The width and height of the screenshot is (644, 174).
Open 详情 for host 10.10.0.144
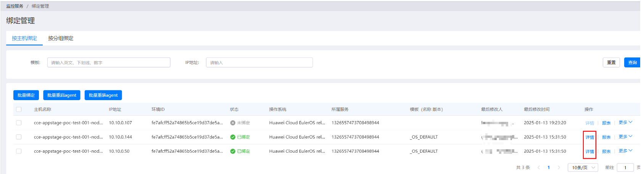pos(590,137)
